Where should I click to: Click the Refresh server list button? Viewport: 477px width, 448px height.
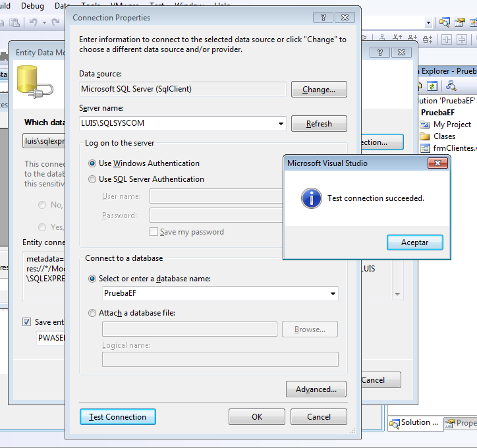coord(319,123)
